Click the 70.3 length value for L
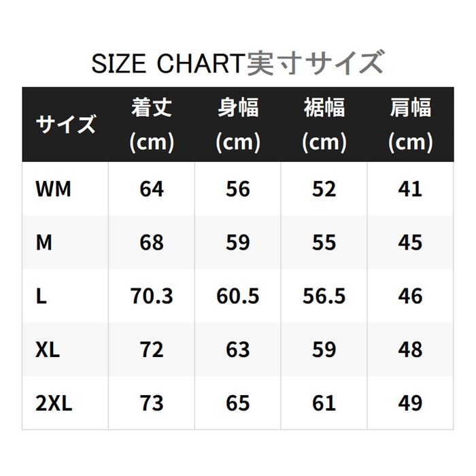This screenshot has height=476, width=476. pyautogui.click(x=151, y=296)
